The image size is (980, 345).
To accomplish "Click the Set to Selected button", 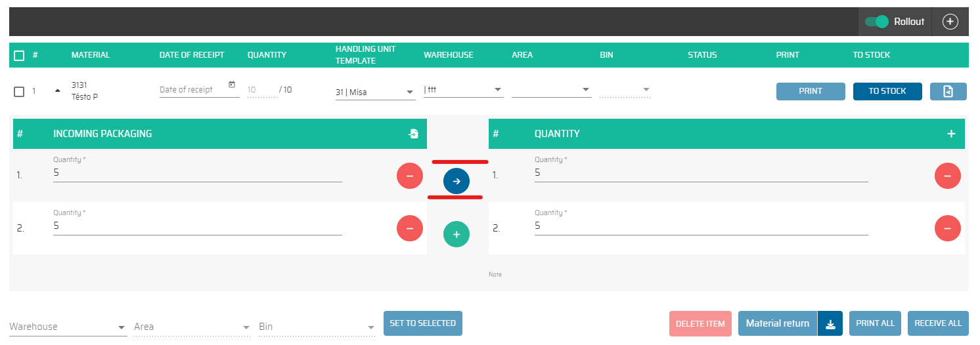I will click(423, 323).
